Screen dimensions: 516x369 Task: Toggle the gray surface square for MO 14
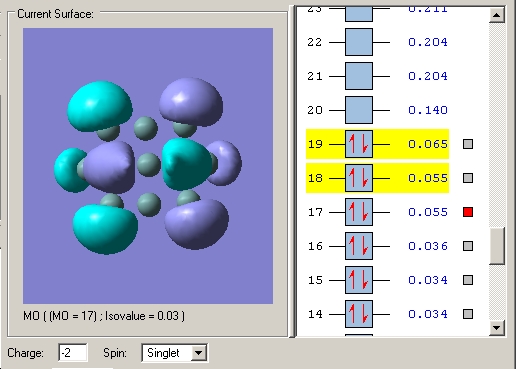[x=468, y=314]
